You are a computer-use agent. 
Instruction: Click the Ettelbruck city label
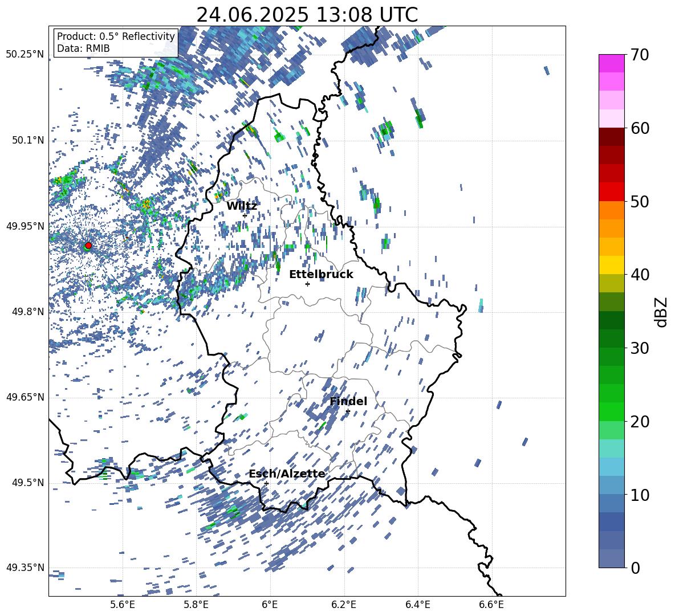tap(321, 275)
